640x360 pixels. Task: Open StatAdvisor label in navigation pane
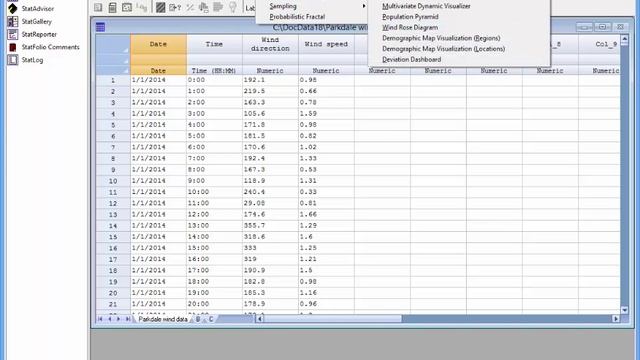(x=38, y=8)
